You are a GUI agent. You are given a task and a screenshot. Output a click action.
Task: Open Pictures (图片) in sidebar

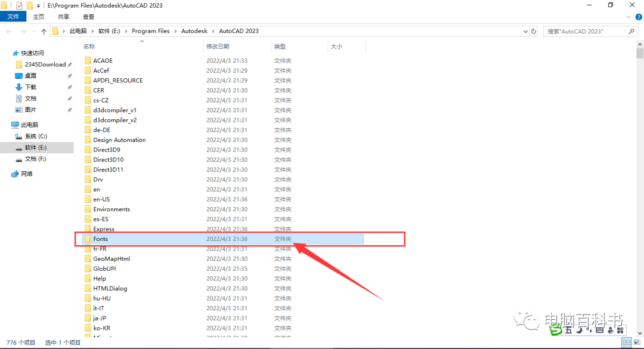click(x=26, y=110)
